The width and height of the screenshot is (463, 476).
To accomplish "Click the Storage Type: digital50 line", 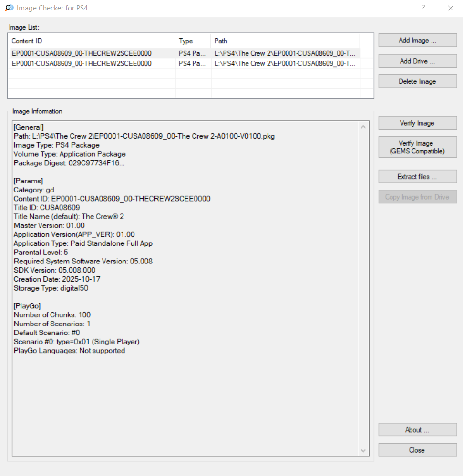I will tap(51, 288).
